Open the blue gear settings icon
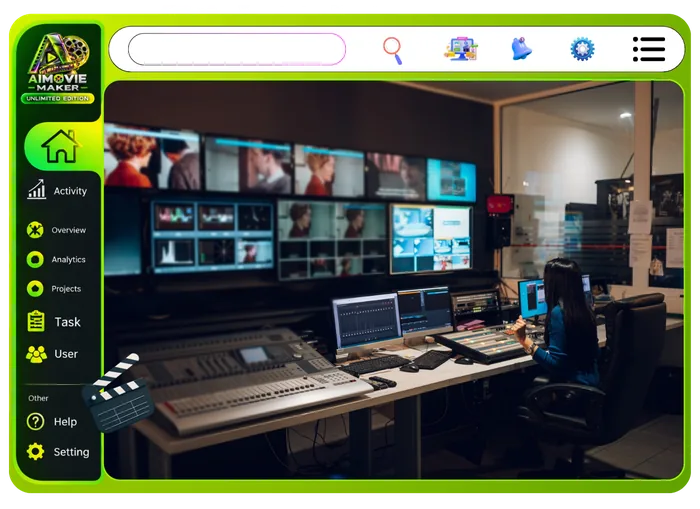 click(x=583, y=49)
